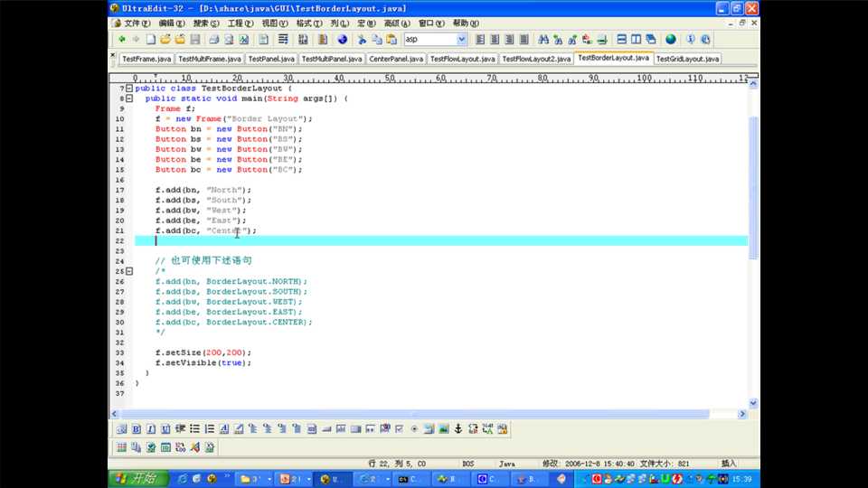Click the Underline U HTML icon

pos(165,428)
